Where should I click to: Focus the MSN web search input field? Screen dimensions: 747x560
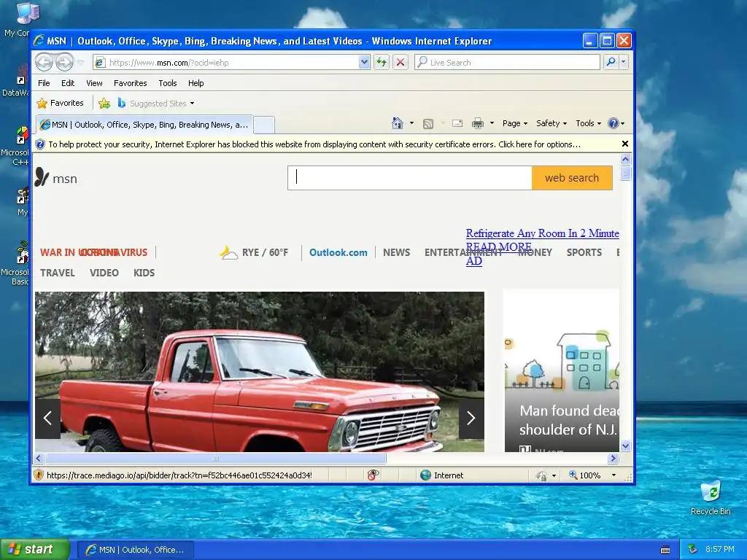[410, 178]
